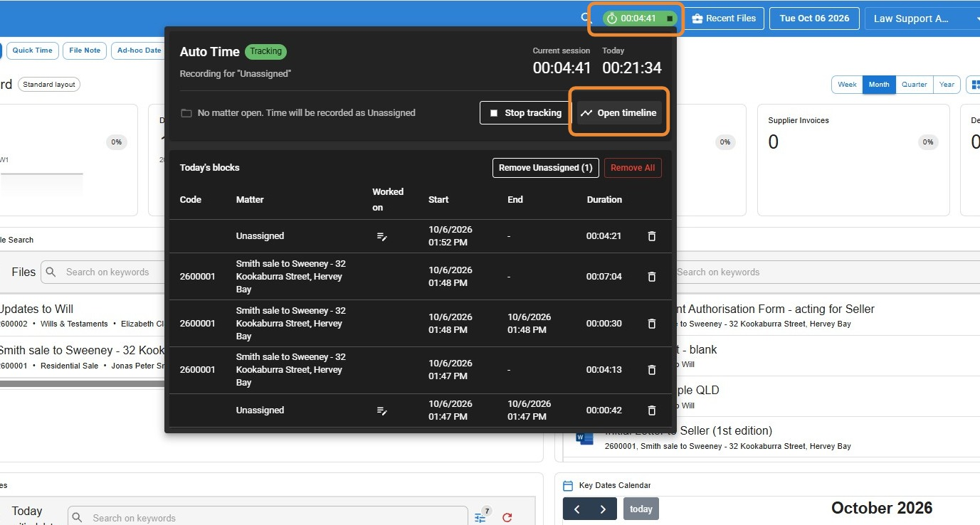The width and height of the screenshot is (980, 525).
Task: Click the Remove All button
Action: tap(633, 168)
